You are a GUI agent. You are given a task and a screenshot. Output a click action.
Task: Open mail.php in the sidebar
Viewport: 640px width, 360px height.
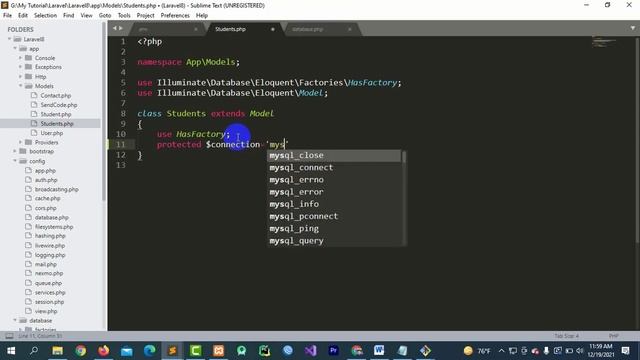(x=45, y=264)
